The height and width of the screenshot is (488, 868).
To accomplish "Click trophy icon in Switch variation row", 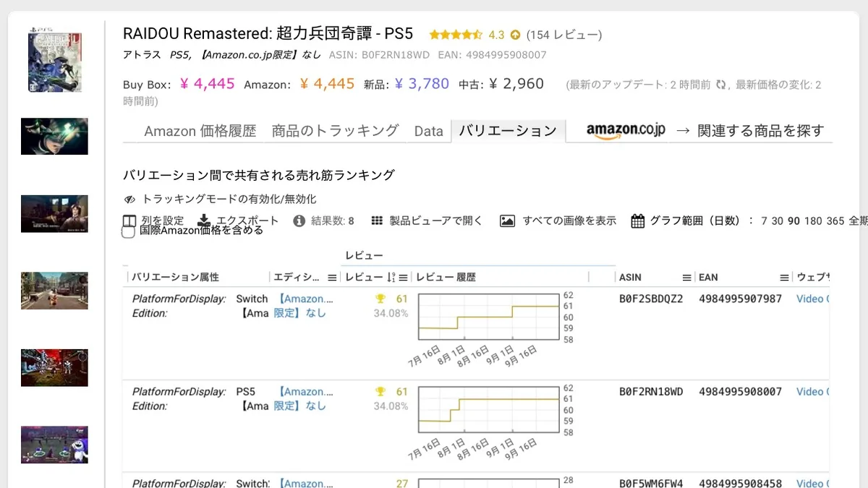I will (x=380, y=299).
